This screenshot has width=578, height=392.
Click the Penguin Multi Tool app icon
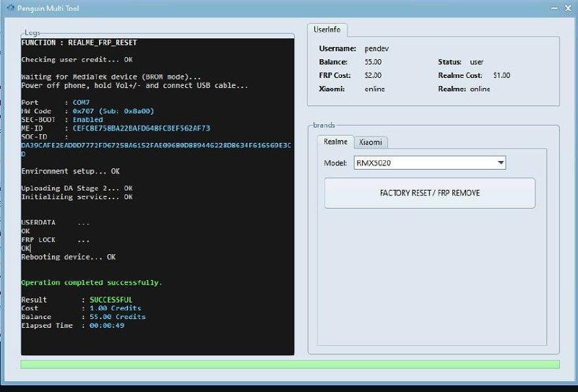[x=10, y=7]
